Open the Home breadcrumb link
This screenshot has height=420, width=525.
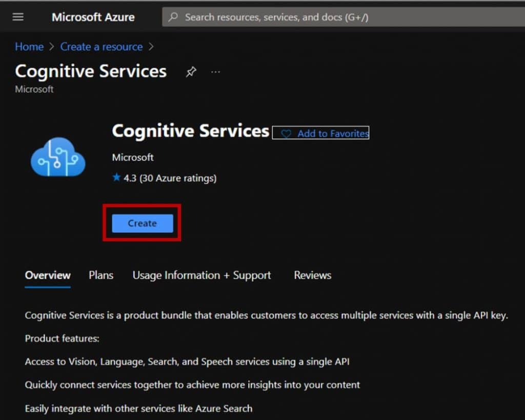(29, 47)
